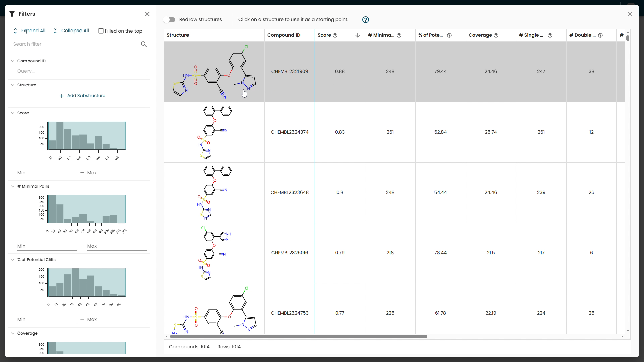Collapse the Score filter section

(x=13, y=113)
